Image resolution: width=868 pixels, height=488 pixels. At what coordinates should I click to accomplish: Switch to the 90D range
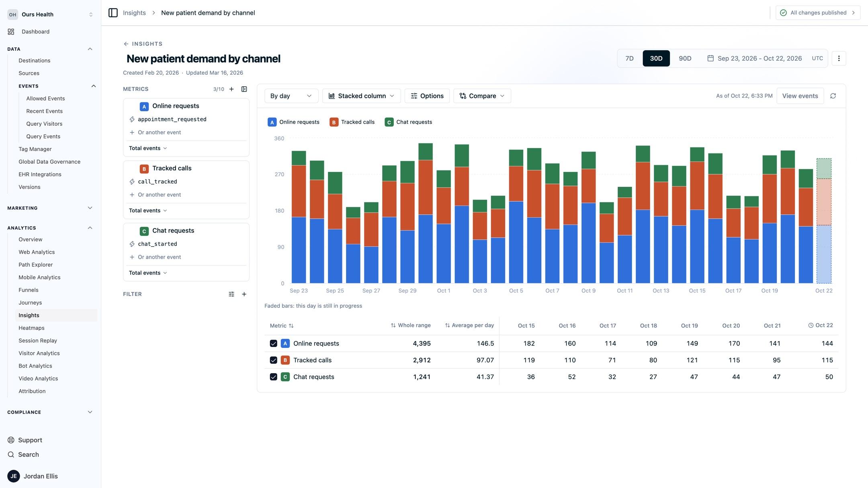click(x=685, y=58)
